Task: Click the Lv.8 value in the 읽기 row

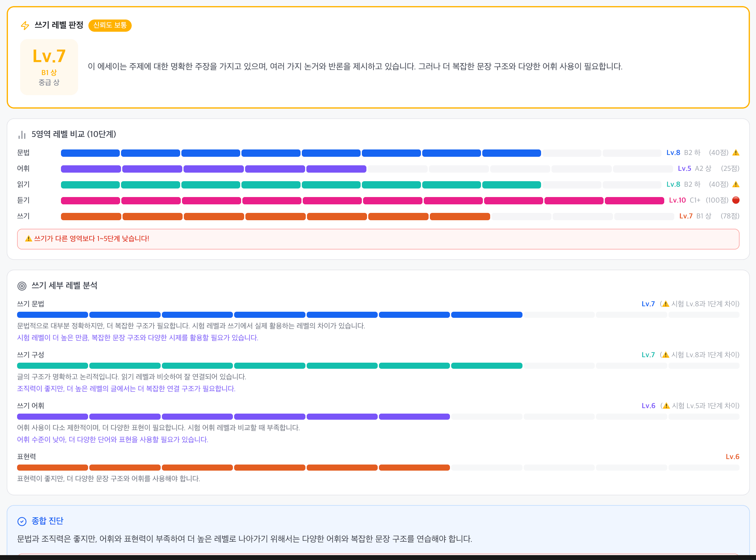Action: (x=673, y=185)
